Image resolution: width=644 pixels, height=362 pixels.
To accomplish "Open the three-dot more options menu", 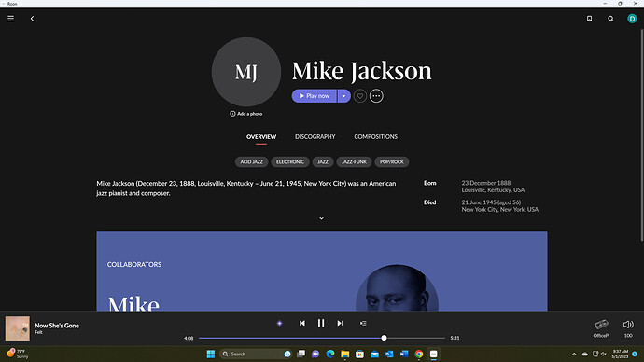I will point(376,96).
